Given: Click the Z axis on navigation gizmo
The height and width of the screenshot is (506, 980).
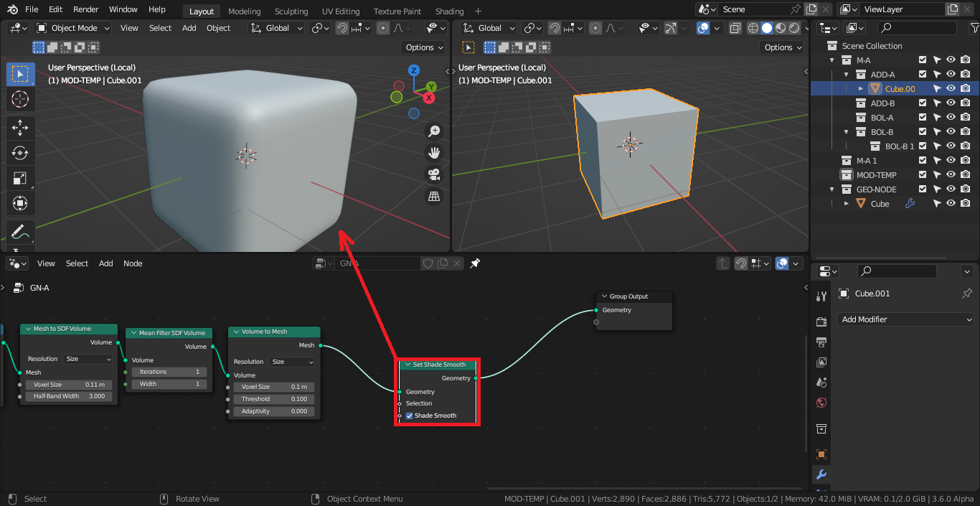Looking at the screenshot, I should coord(414,70).
